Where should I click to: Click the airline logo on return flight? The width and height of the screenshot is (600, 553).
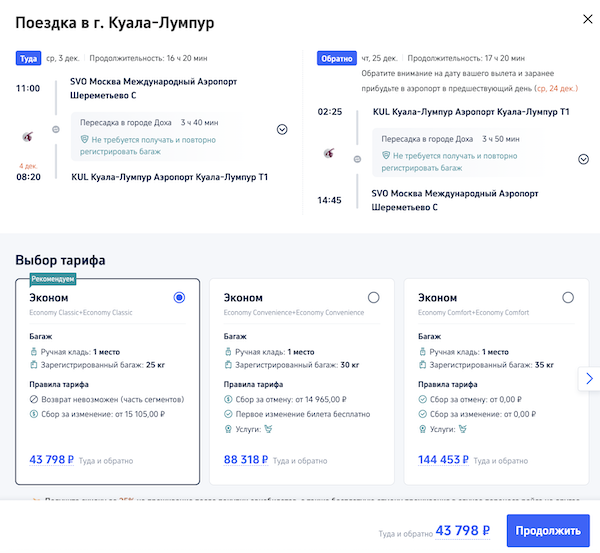tap(328, 153)
